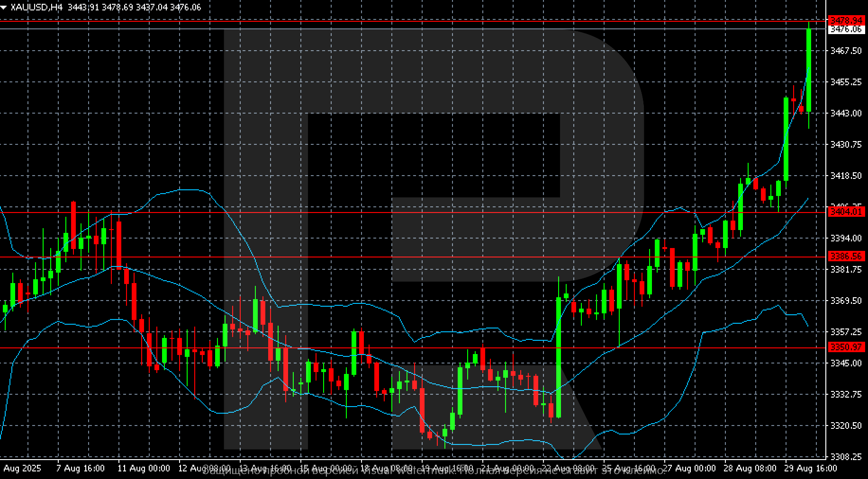Click the 29 Aug 16:00 time label

811,469
